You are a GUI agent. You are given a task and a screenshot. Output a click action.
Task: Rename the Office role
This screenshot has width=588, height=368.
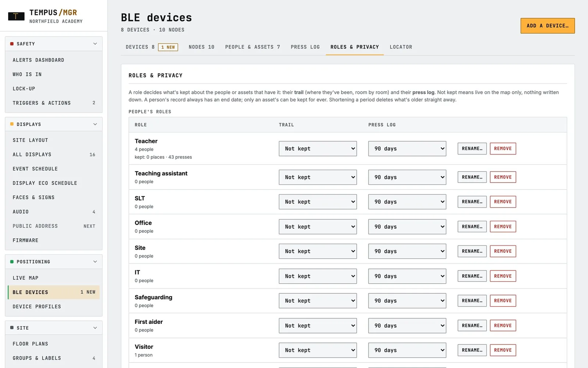point(472,227)
